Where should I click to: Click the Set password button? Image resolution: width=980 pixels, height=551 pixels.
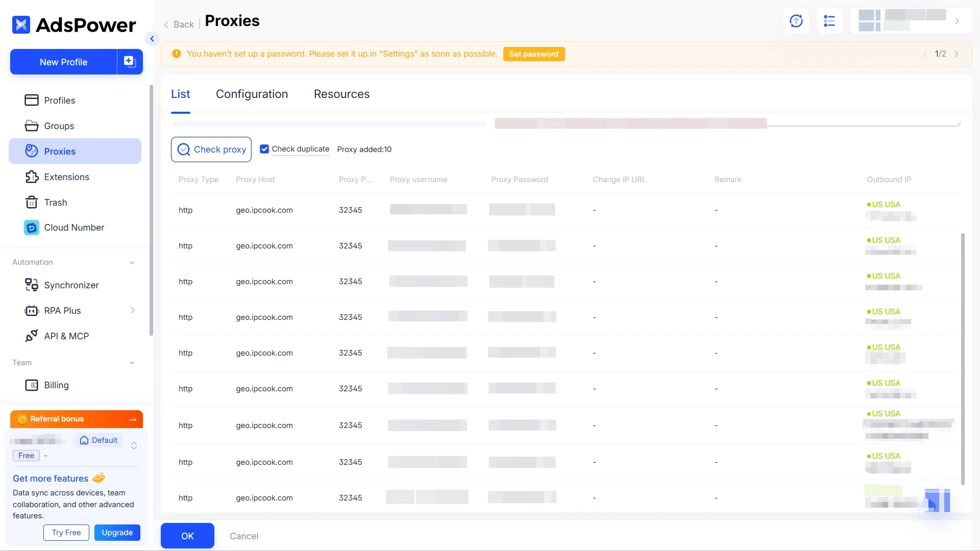[534, 54]
